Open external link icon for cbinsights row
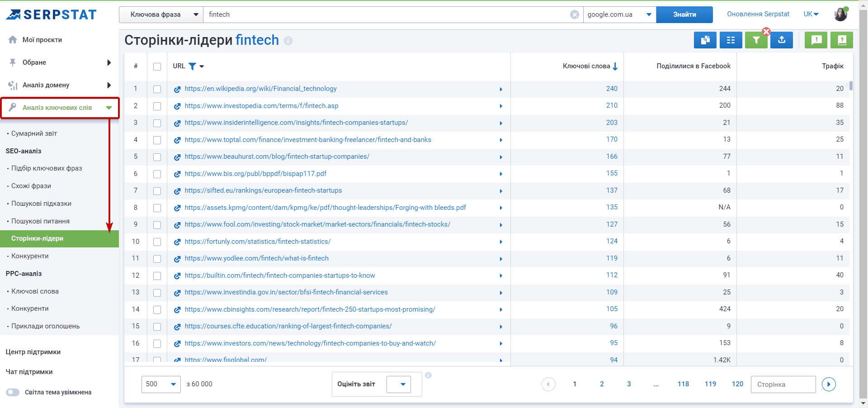 point(177,310)
